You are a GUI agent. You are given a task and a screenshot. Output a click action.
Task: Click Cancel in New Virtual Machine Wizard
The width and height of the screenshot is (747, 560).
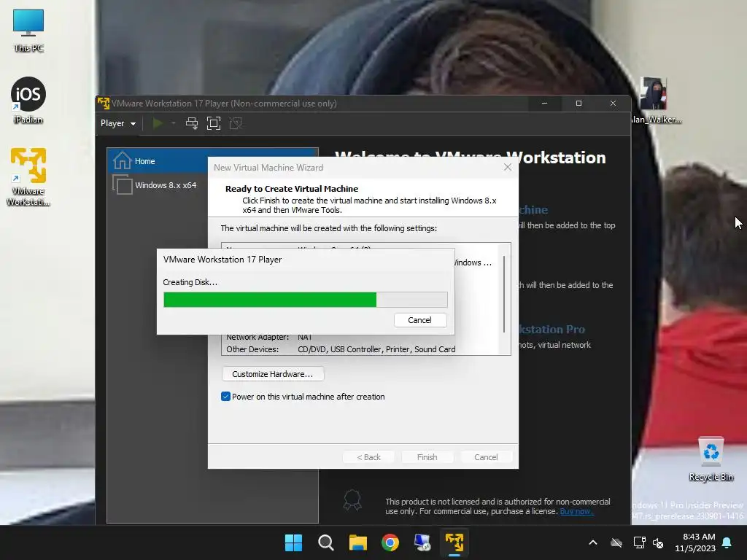486,457
